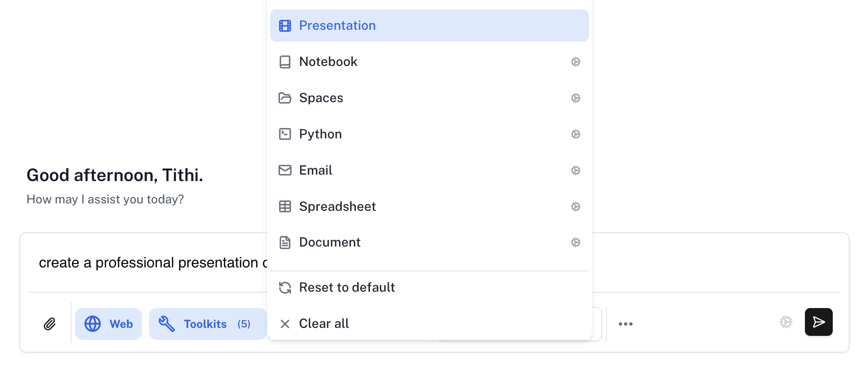Screen dimensions: 868x381
Task: Open settings gear for Notebook
Action: (x=576, y=62)
